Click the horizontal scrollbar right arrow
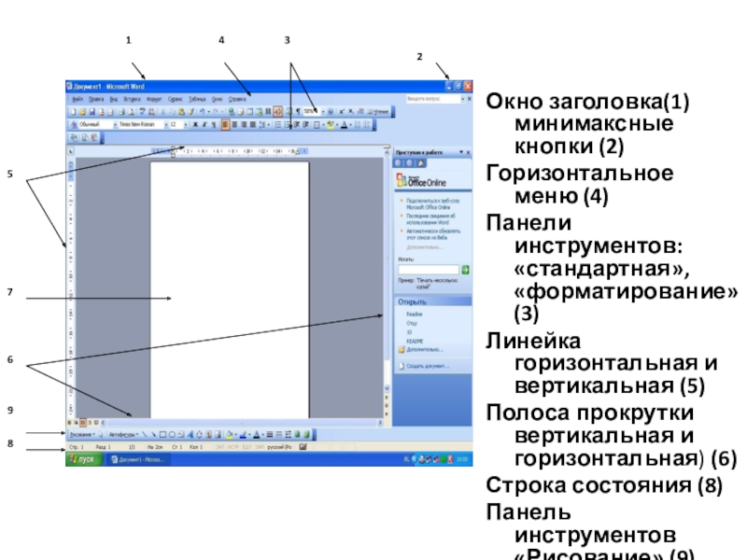Image resolution: width=747 pixels, height=560 pixels. click(380, 423)
